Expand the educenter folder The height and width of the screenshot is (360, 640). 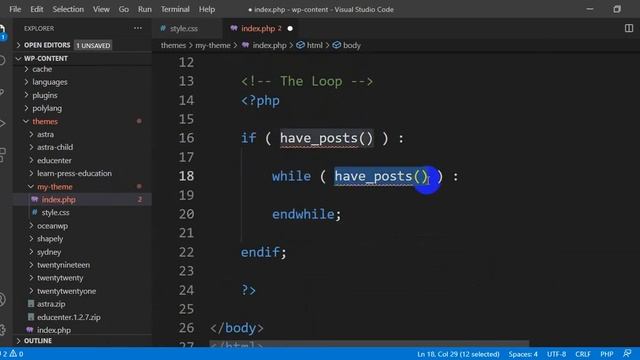tap(54, 160)
